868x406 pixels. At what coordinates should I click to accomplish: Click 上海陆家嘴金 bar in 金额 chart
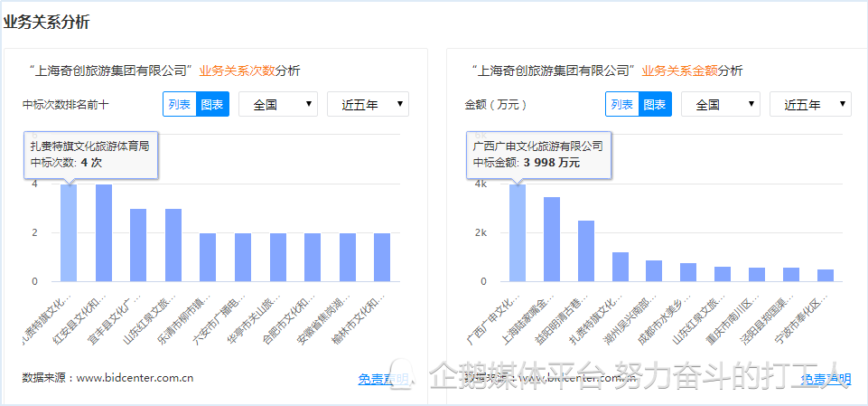tap(552, 240)
